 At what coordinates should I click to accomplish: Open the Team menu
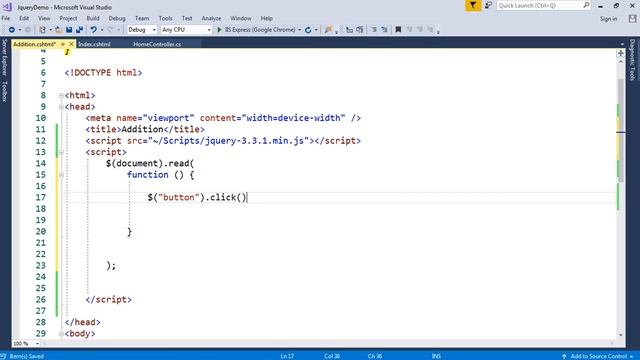(142, 18)
